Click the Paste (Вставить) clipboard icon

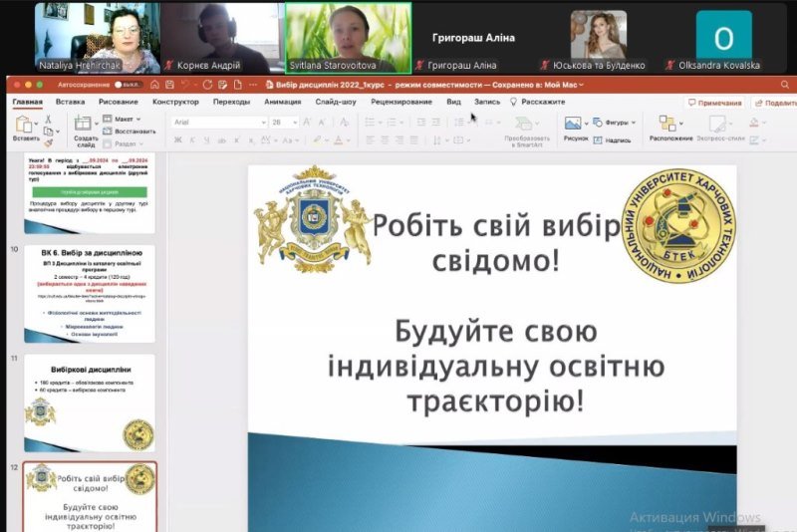[23, 124]
